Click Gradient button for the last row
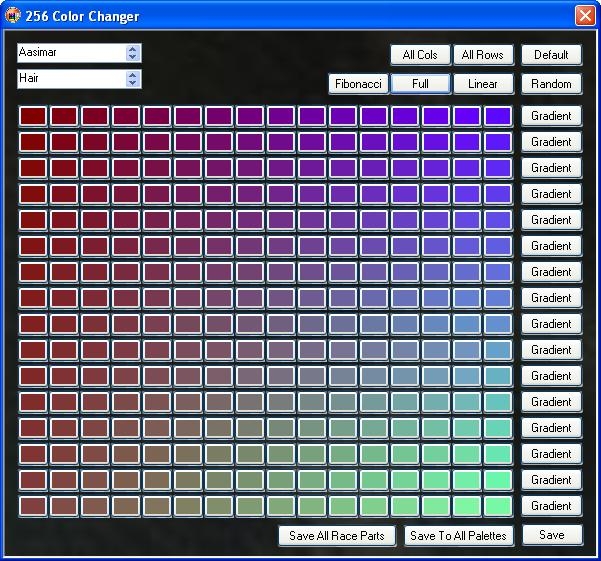The image size is (601, 561). tap(551, 506)
